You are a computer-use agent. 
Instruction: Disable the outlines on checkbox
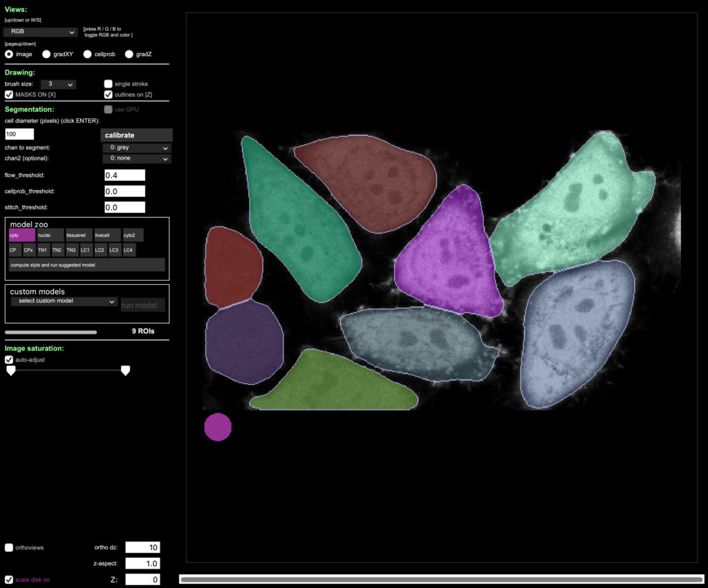click(109, 95)
